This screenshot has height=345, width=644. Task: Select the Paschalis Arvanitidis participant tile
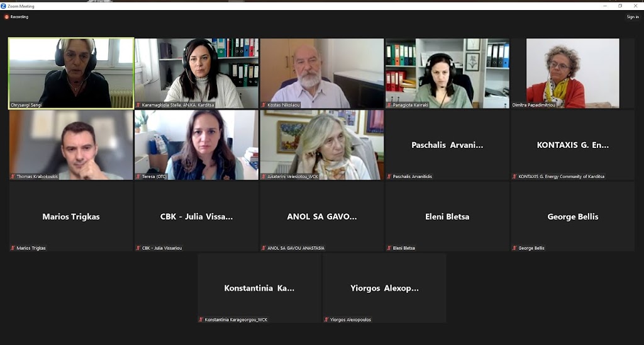pyautogui.click(x=447, y=145)
